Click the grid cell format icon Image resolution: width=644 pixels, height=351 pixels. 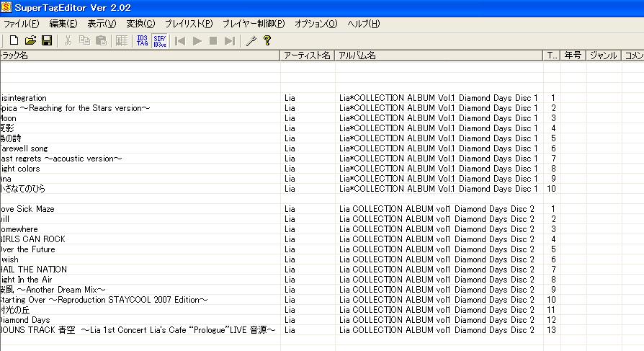click(x=122, y=40)
